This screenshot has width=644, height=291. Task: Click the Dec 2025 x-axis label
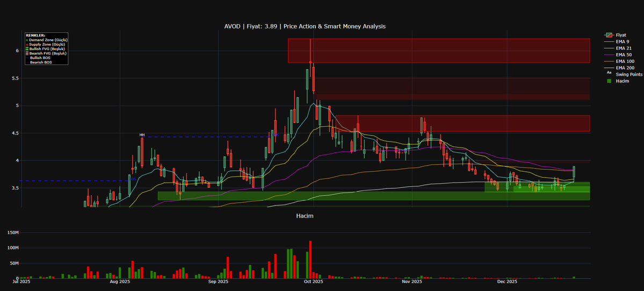(x=507, y=281)
